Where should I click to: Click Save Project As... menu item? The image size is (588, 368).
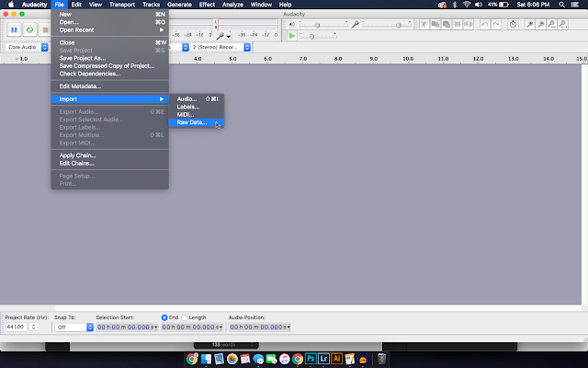(x=109, y=58)
